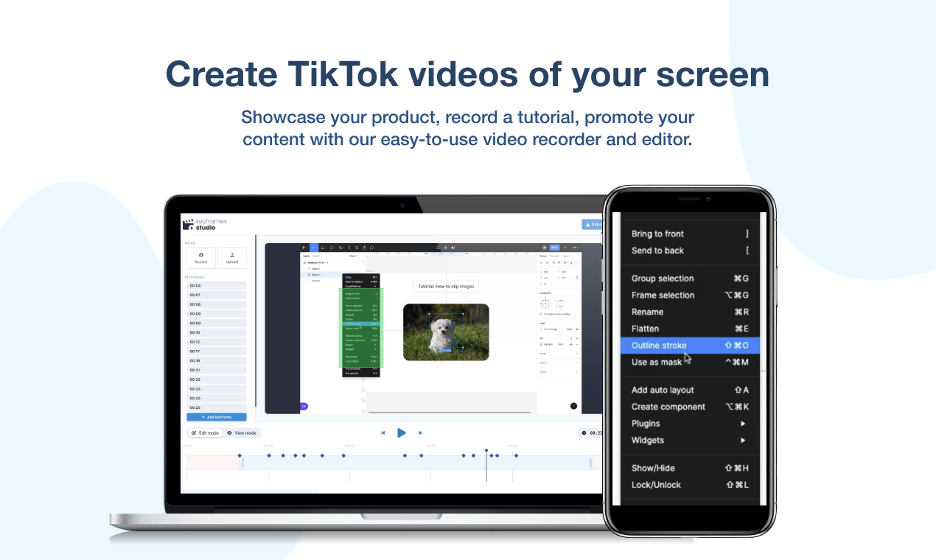Skip to the start of the video
This screenshot has height=560, width=936.
tap(383, 433)
